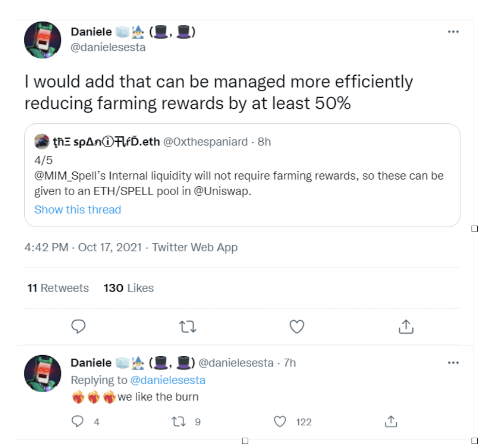485x448 pixels.
Task: View the list of 11 Retweets
Action: 58,288
